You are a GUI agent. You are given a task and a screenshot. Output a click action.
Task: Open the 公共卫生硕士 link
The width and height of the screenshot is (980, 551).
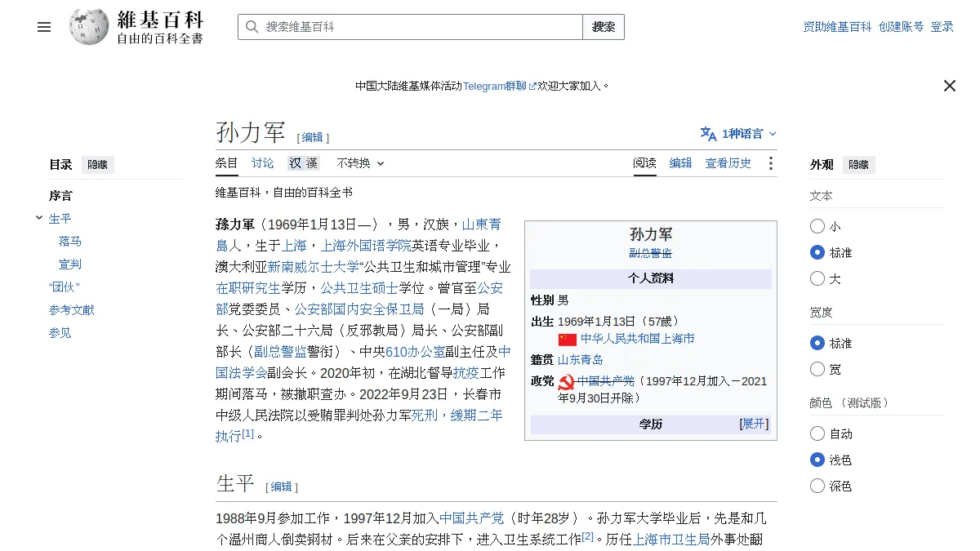359,288
